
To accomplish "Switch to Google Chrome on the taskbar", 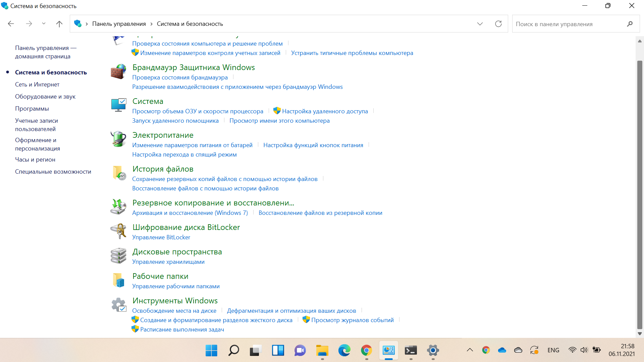I will tap(366, 351).
